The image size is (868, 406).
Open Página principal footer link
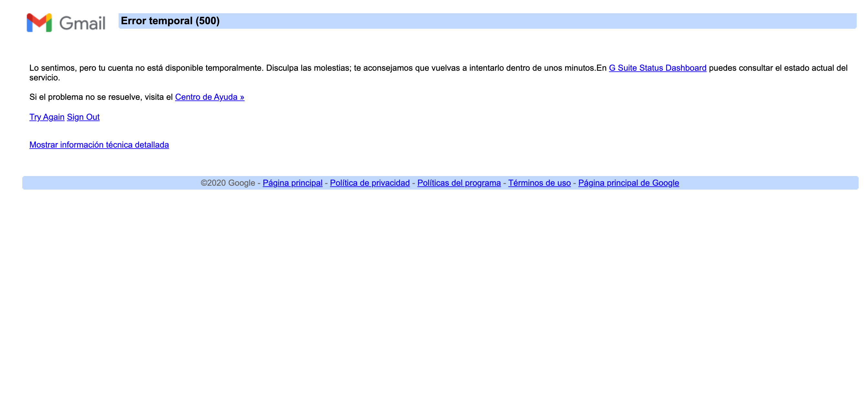[x=292, y=183]
